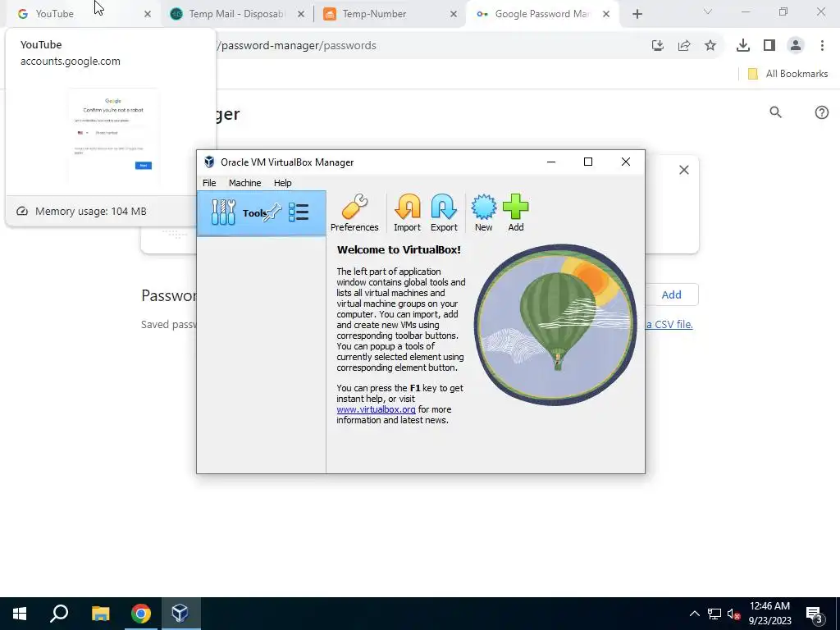Click the VirtualBox cube icon in title bar
Screen dimensions: 840x630
tap(209, 162)
